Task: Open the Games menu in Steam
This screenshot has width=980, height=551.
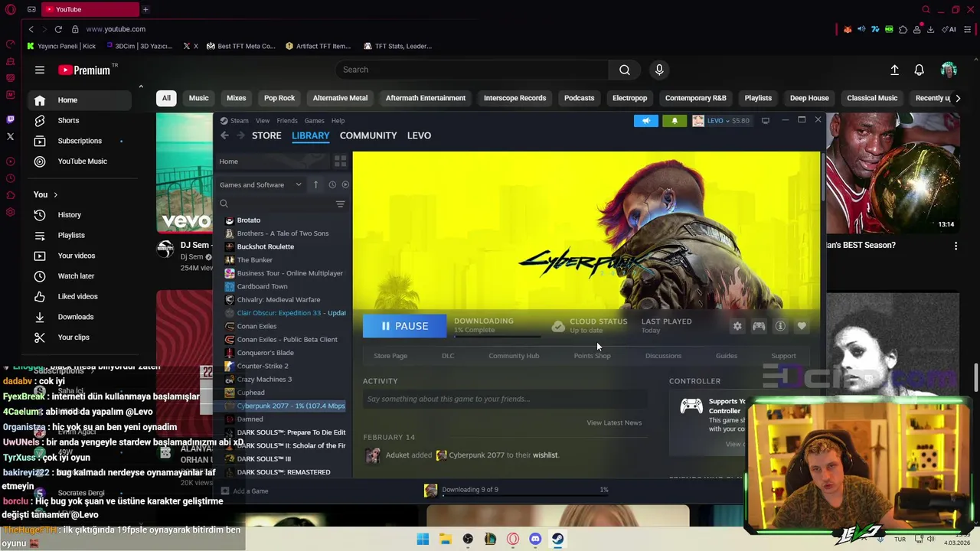Action: [x=314, y=120]
